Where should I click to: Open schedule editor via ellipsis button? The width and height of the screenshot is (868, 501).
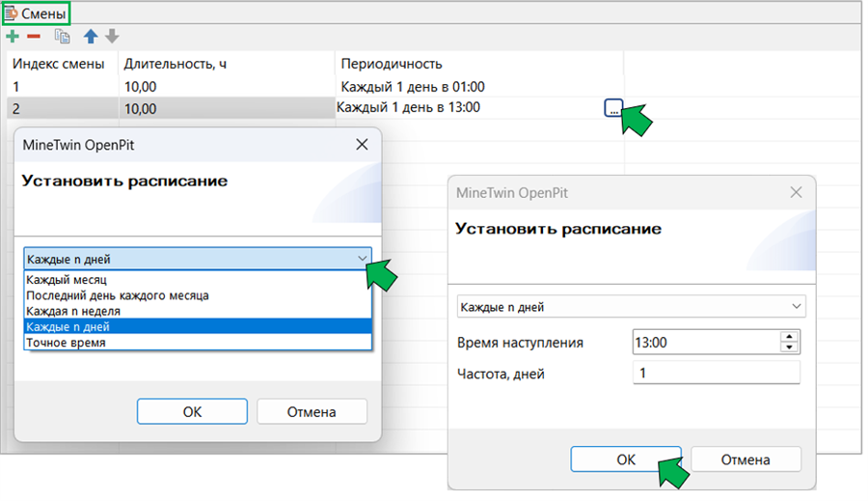point(613,108)
